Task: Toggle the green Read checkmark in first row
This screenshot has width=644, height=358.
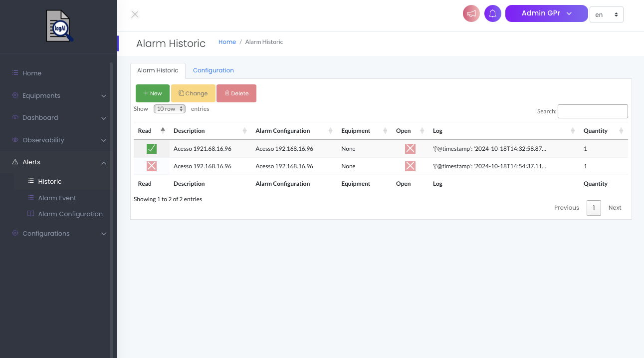Action: pyautogui.click(x=152, y=149)
